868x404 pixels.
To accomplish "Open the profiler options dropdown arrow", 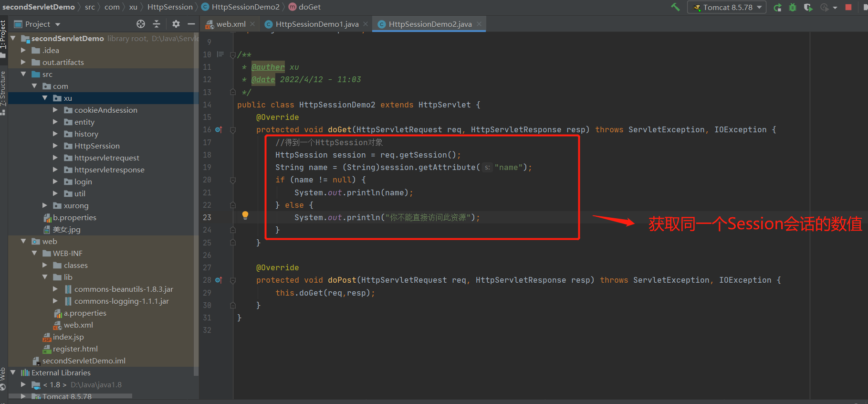I will 835,8.
